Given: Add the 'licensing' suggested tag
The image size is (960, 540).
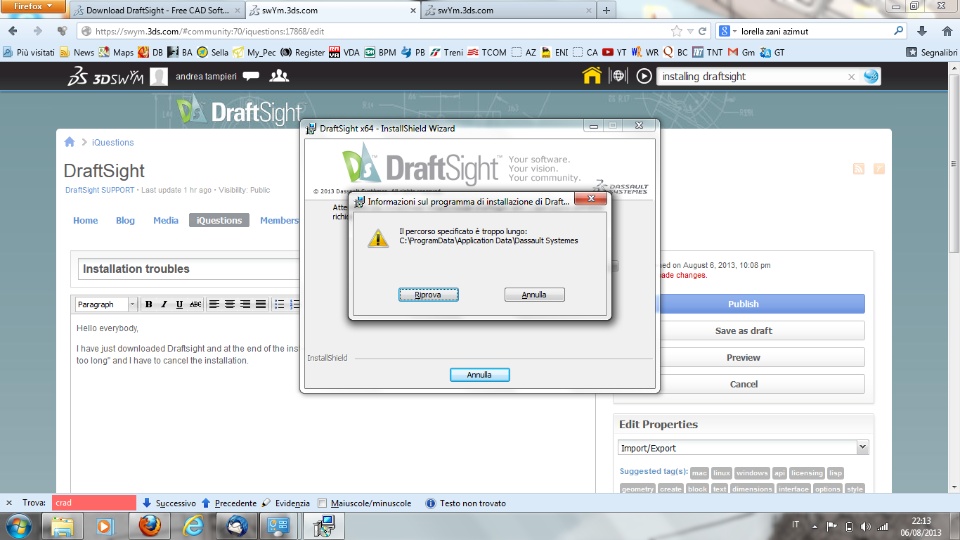Looking at the screenshot, I should (x=806, y=473).
